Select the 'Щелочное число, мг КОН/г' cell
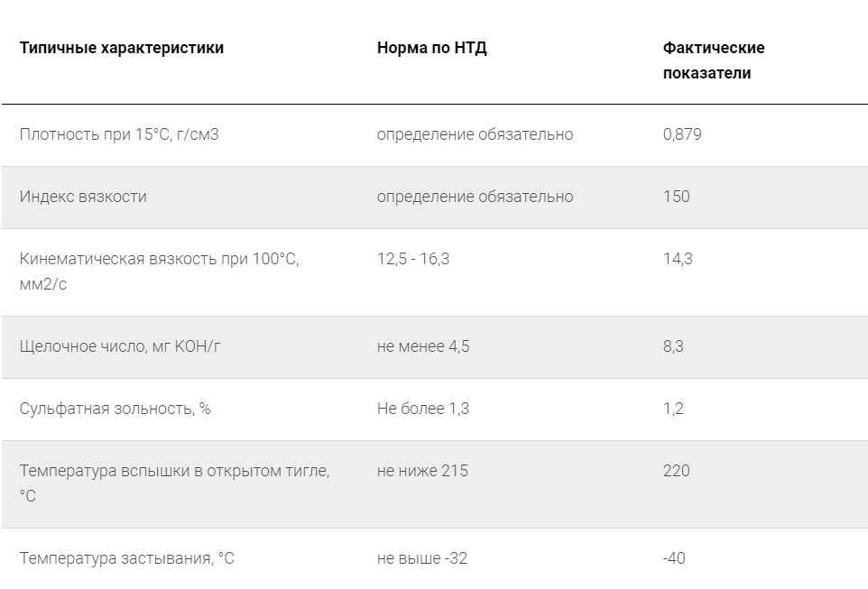Screen dimensions: 868x589 pos(120,346)
